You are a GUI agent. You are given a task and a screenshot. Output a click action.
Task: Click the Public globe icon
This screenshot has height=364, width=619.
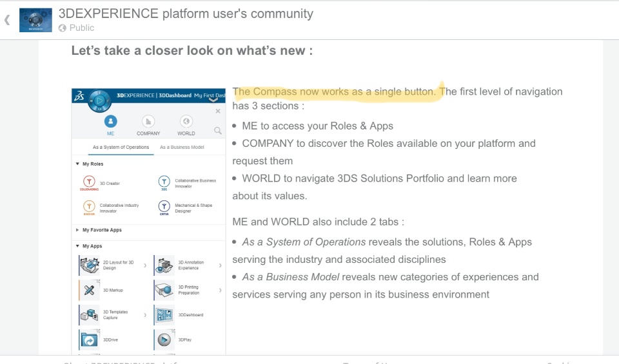tap(63, 28)
